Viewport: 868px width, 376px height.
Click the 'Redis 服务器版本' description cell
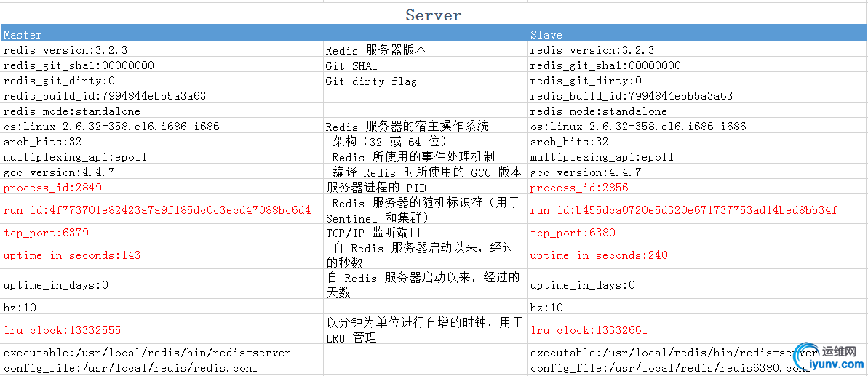click(x=425, y=49)
